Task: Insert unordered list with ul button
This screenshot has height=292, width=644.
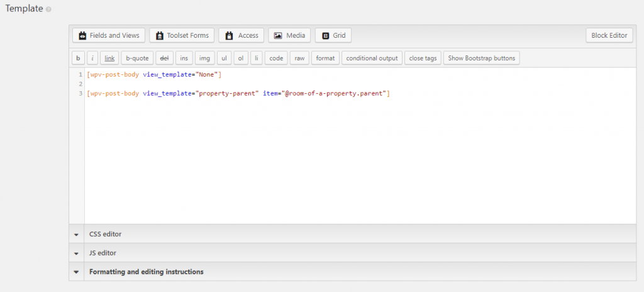Action: (x=225, y=58)
